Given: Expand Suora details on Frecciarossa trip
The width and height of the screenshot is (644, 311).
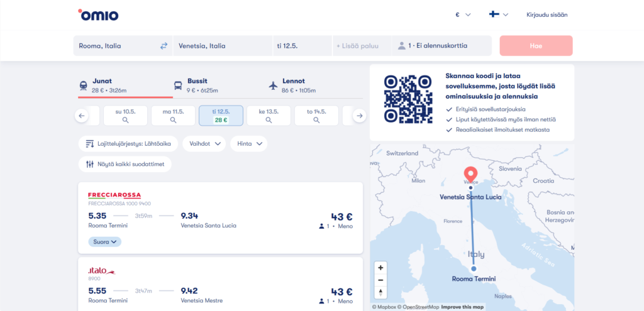Looking at the screenshot, I should pos(104,241).
